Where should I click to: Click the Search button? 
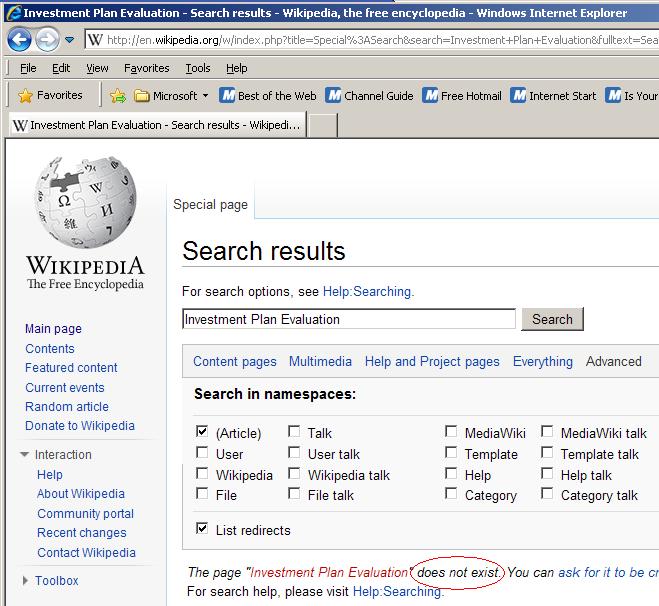click(x=552, y=319)
